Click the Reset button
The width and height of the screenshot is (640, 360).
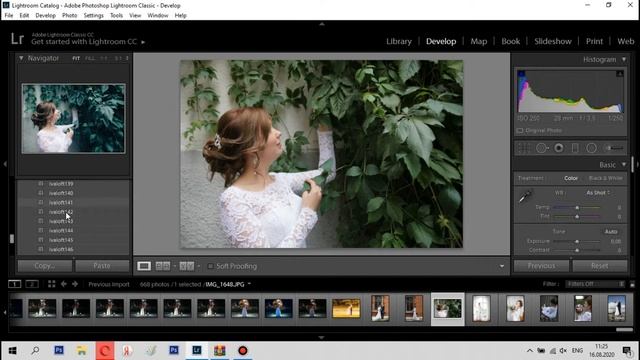pyautogui.click(x=600, y=266)
